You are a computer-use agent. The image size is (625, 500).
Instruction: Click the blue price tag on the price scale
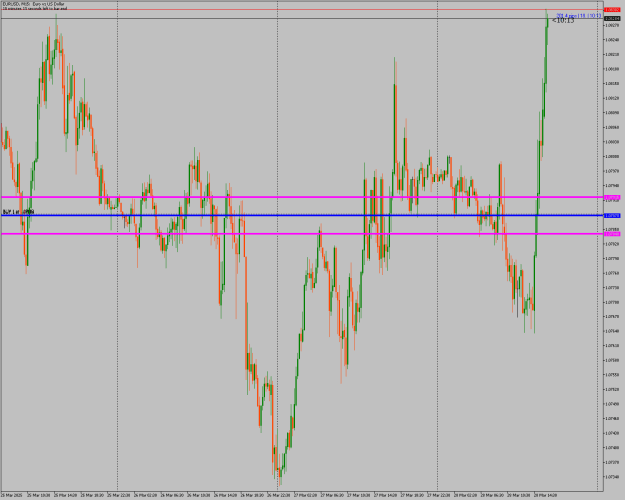612,215
